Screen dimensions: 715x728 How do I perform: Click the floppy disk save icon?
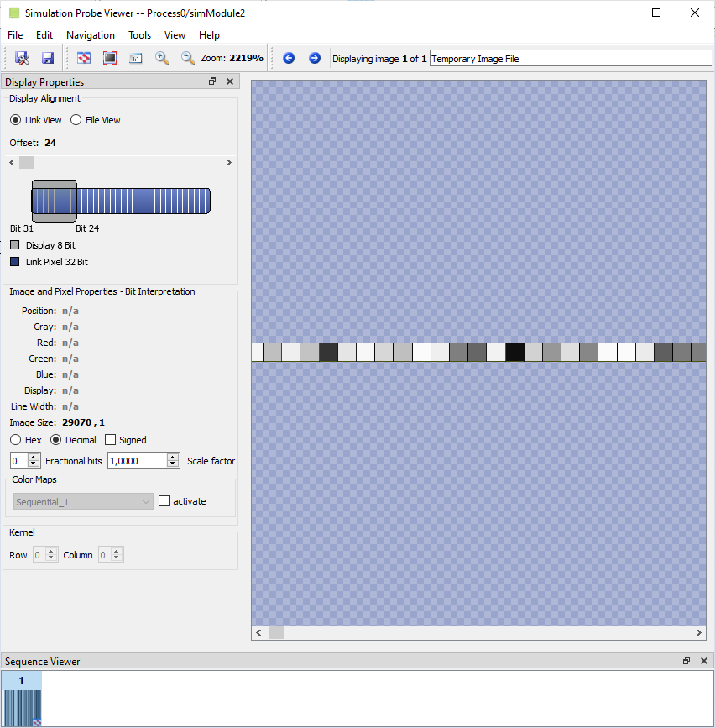(x=48, y=58)
